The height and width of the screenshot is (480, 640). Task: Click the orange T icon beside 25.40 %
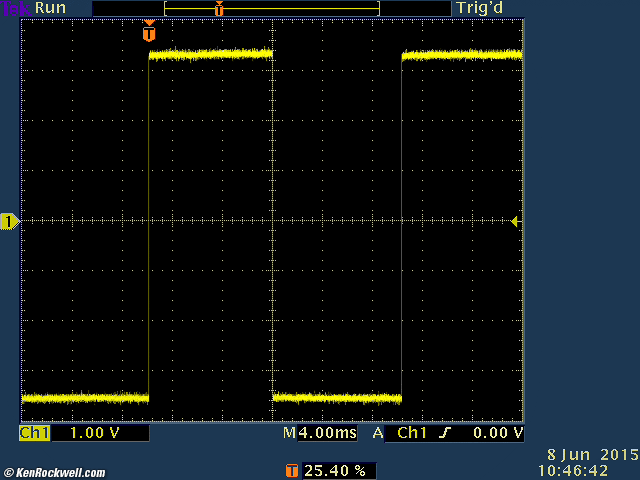coord(291,470)
